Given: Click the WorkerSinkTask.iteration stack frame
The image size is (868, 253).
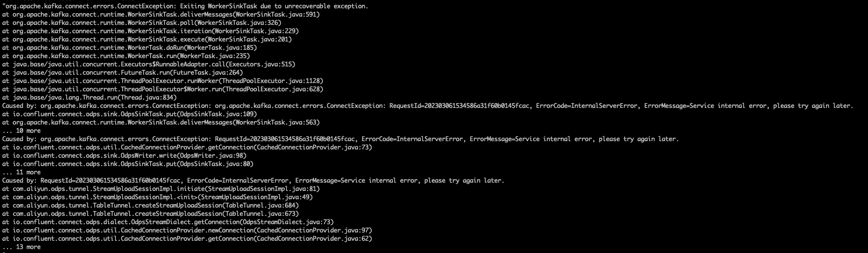Looking at the screenshot, I should tap(150, 31).
